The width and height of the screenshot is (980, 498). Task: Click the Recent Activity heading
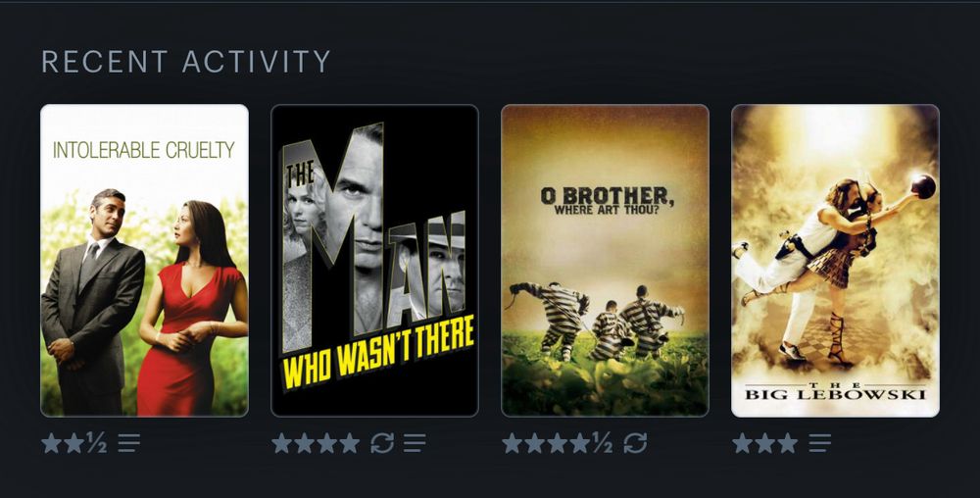tap(185, 61)
